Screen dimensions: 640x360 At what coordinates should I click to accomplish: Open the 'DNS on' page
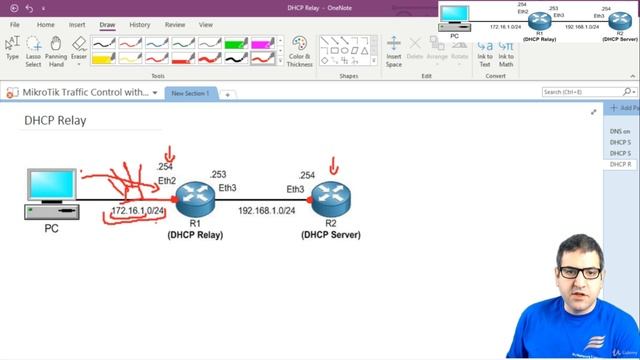coord(620,131)
